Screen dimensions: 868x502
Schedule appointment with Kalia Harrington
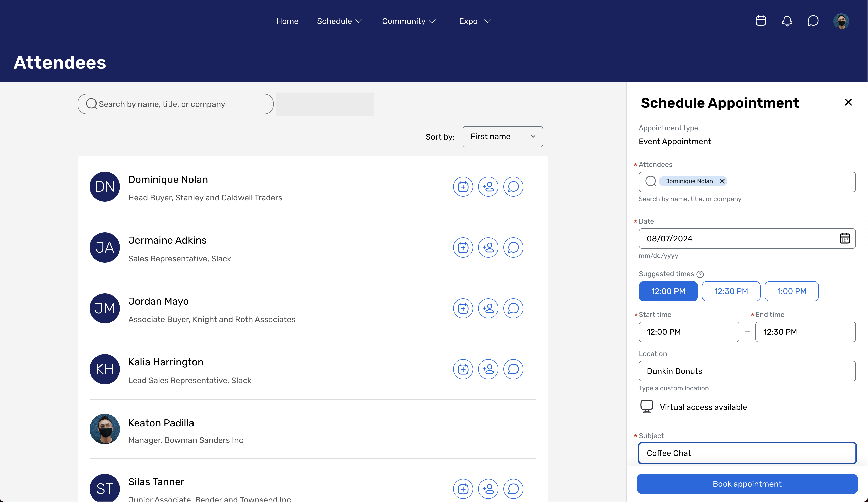[x=463, y=369]
